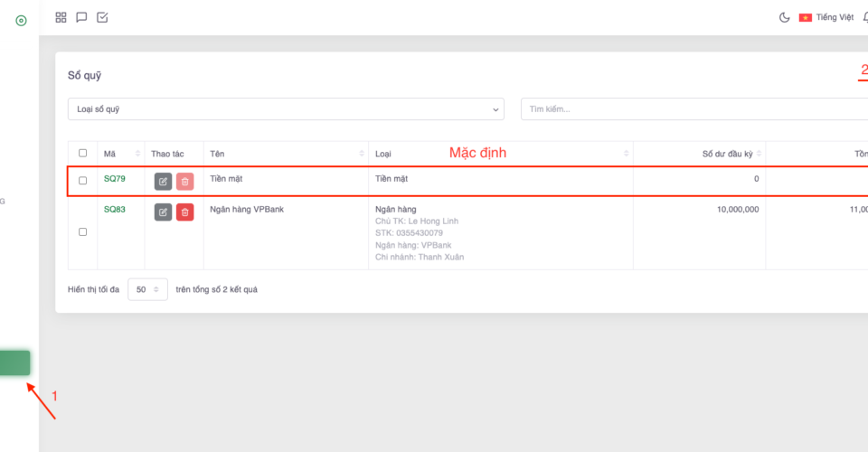Click the green circle logo icon
The height and width of the screenshot is (452, 868).
point(21,20)
